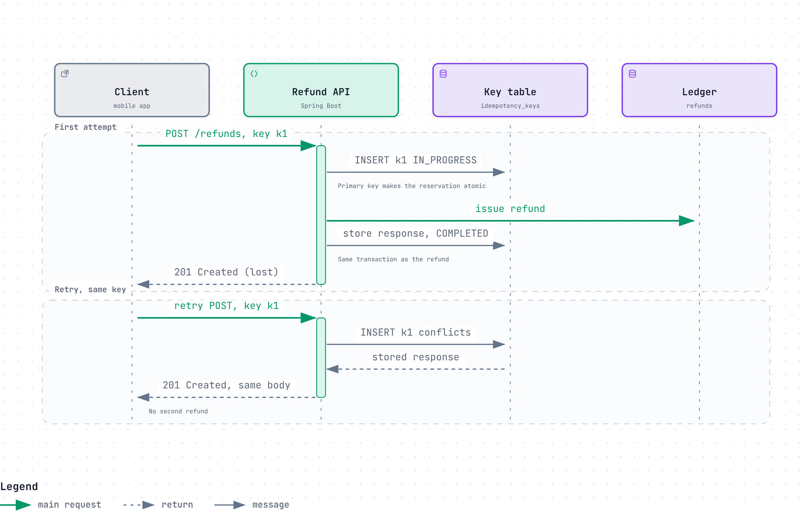Click the code brackets icon in Refund API

pyautogui.click(x=254, y=74)
